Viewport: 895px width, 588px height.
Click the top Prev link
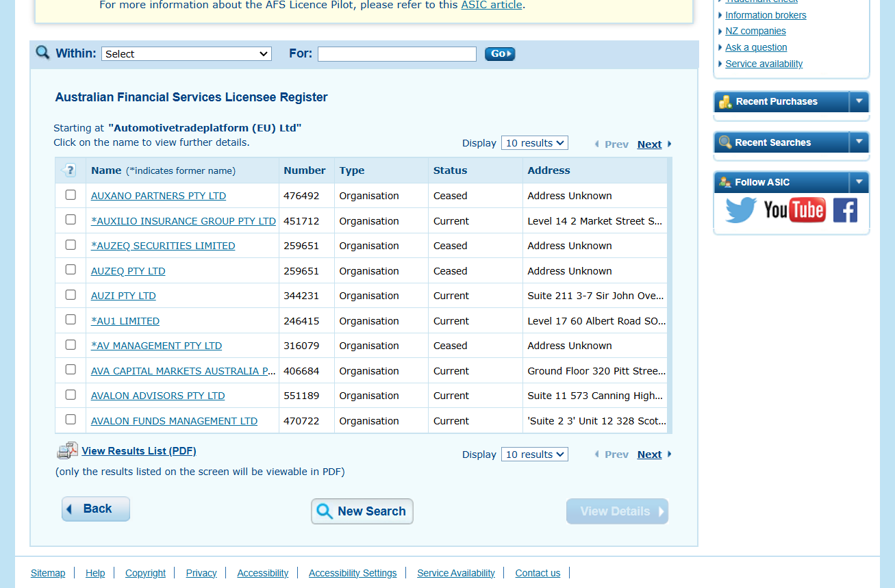[x=616, y=144]
